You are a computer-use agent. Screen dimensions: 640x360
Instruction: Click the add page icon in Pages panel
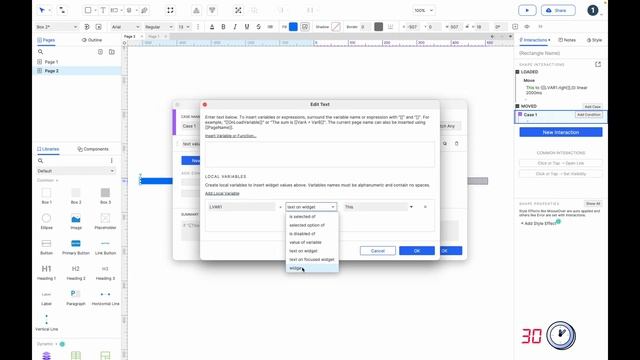[x=100, y=52]
